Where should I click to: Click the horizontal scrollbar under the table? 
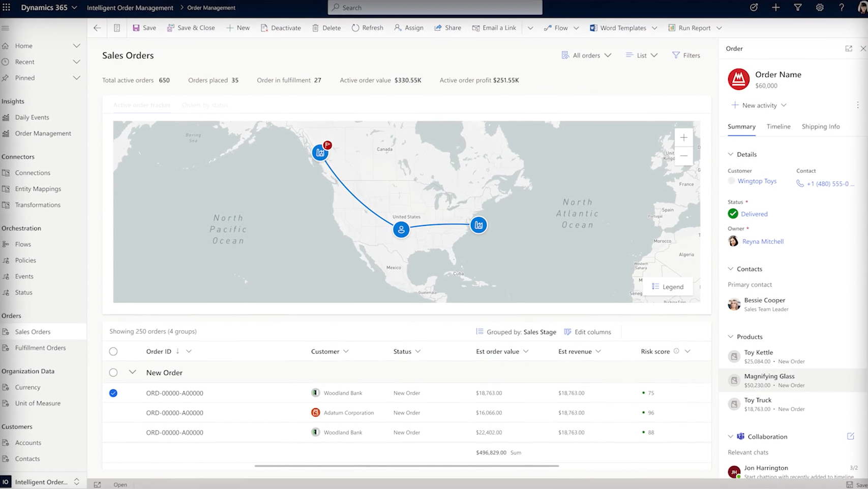(406, 466)
